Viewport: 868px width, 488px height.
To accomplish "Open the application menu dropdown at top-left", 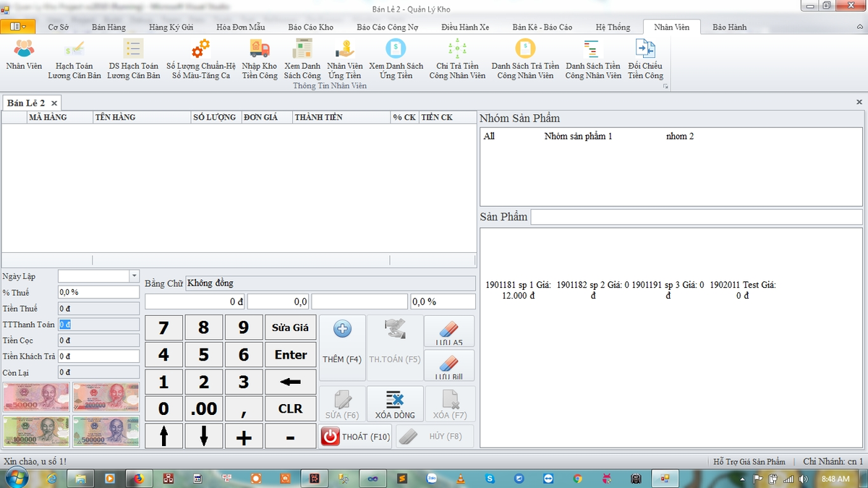I will click(x=18, y=27).
